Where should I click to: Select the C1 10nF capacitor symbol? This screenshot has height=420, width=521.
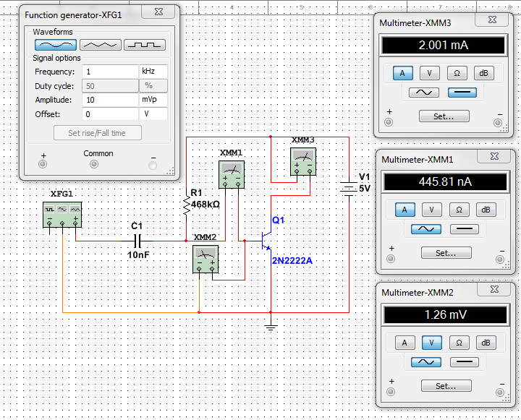137,239
